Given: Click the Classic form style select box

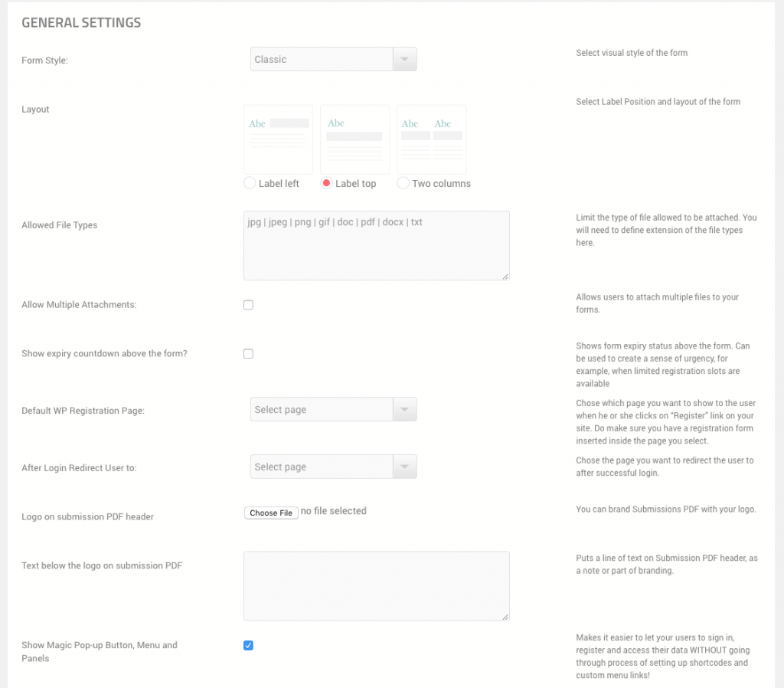Looking at the screenshot, I should 322,59.
